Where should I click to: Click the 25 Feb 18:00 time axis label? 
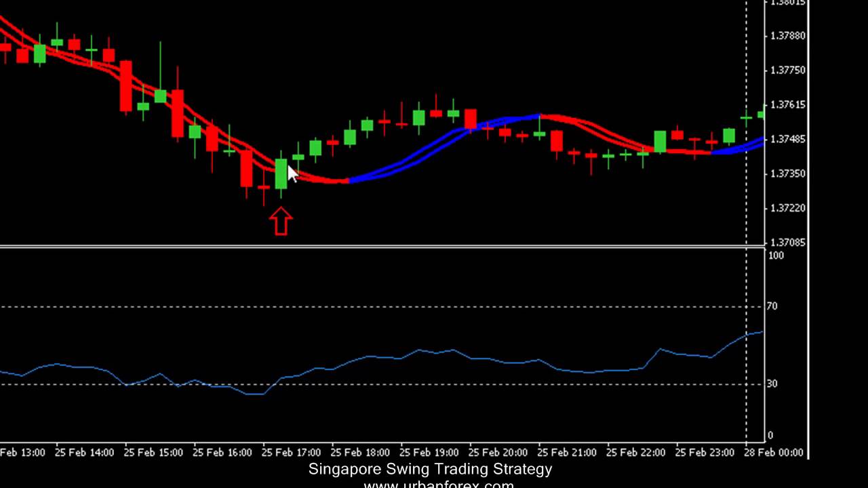360,452
